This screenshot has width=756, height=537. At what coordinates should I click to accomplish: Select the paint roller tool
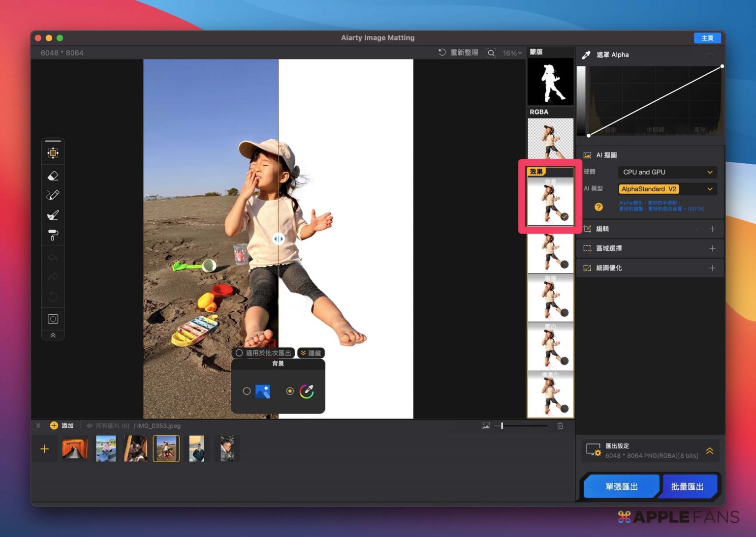(x=53, y=235)
